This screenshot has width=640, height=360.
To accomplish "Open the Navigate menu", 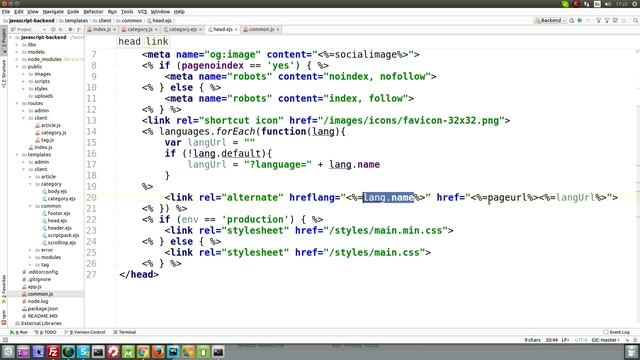I will (53, 12).
